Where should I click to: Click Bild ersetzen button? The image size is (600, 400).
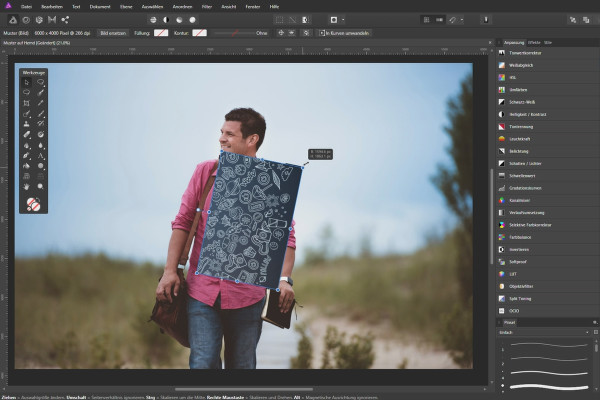pos(113,33)
